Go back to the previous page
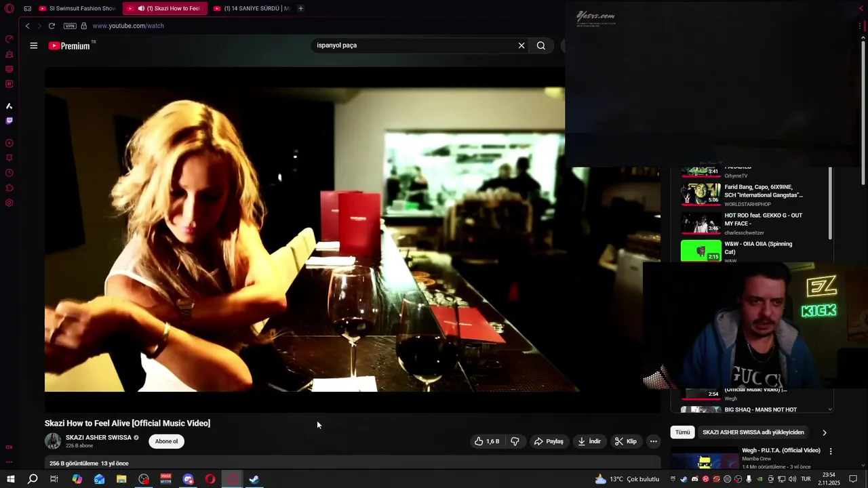Image resolution: width=868 pixels, height=488 pixels. 27,26
